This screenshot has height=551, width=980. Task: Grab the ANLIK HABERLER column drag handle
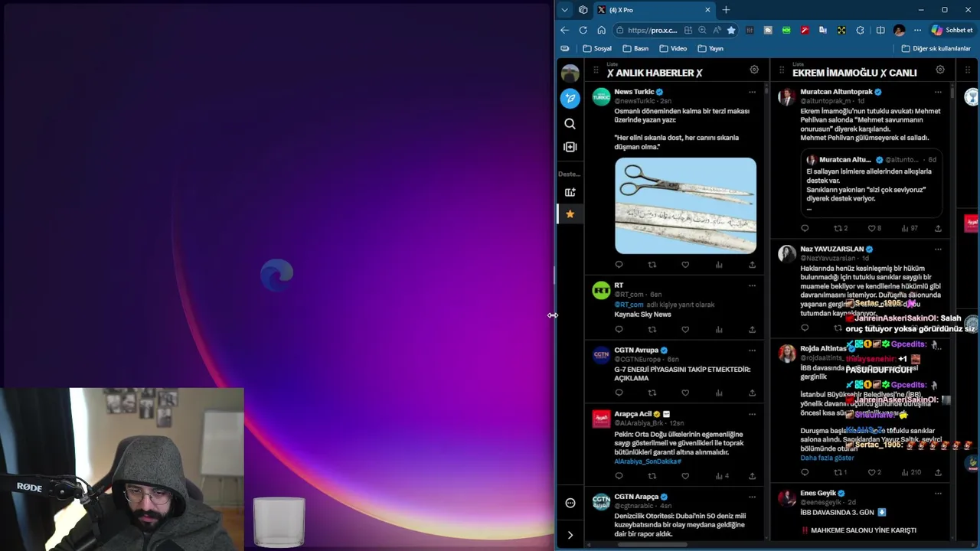coord(596,70)
